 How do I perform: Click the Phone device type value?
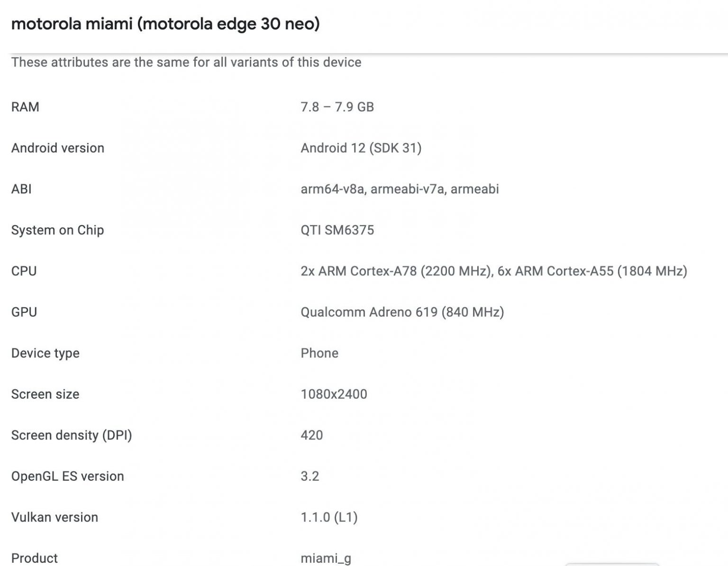coord(319,353)
